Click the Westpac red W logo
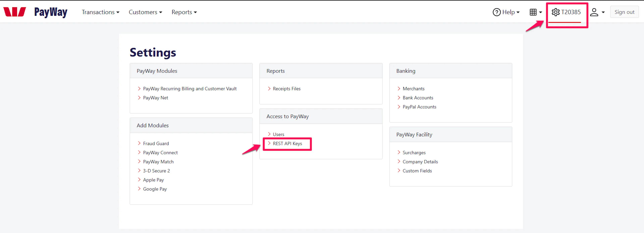The image size is (644, 233). pyautogui.click(x=14, y=12)
